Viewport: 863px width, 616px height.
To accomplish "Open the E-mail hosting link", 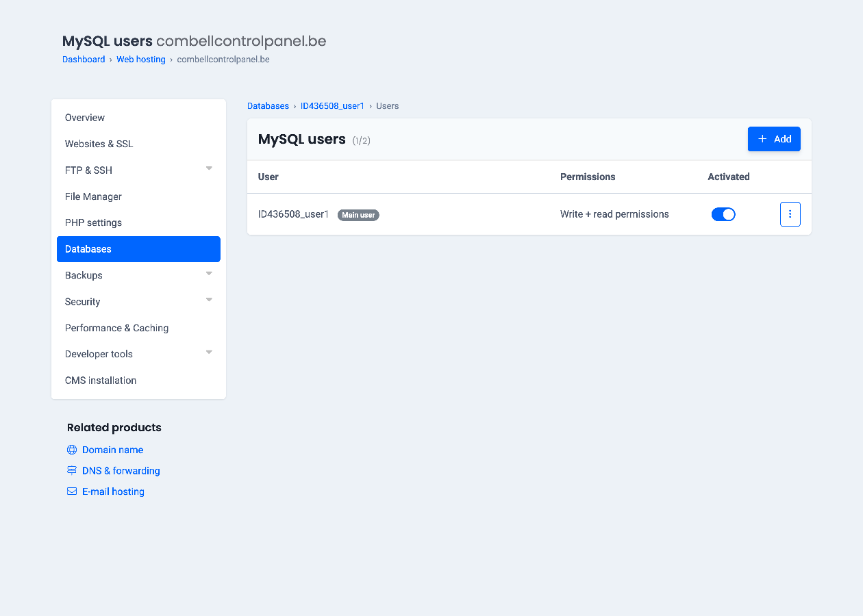I will [x=113, y=491].
